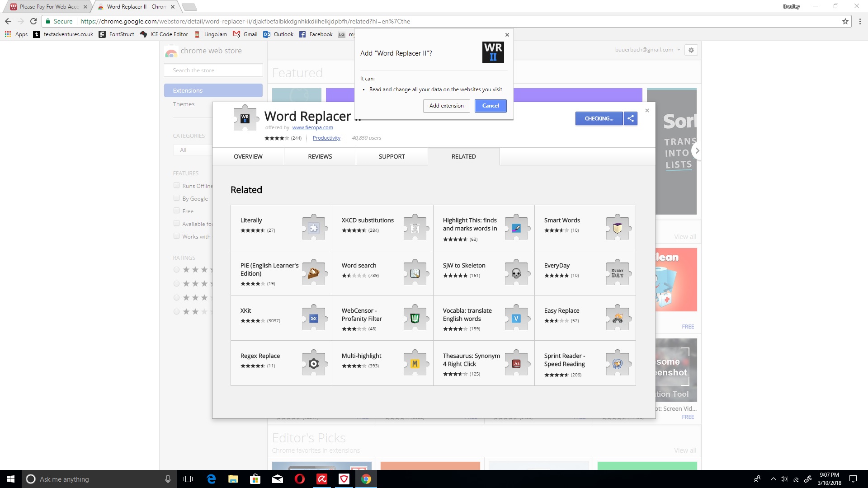The width and height of the screenshot is (868, 488).
Task: Select the top star rating radio button
Action: 176,270
